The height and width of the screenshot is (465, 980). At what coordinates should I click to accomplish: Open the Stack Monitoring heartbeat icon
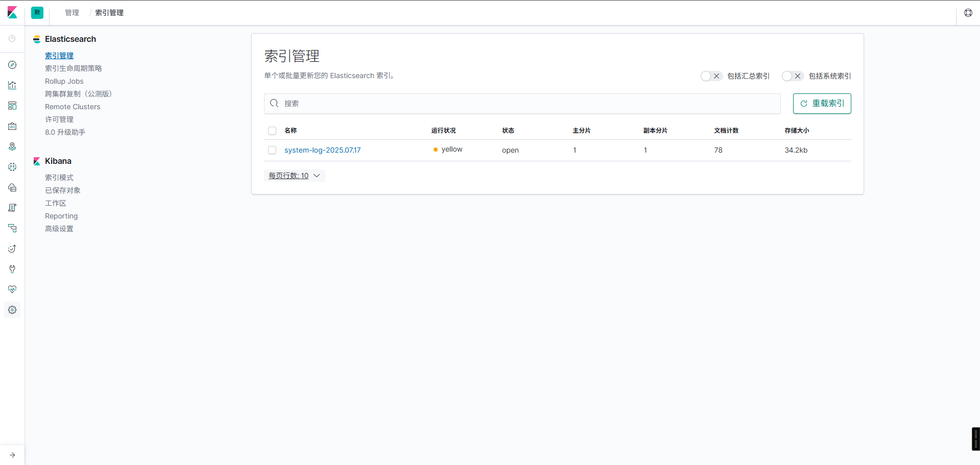tap(12, 289)
